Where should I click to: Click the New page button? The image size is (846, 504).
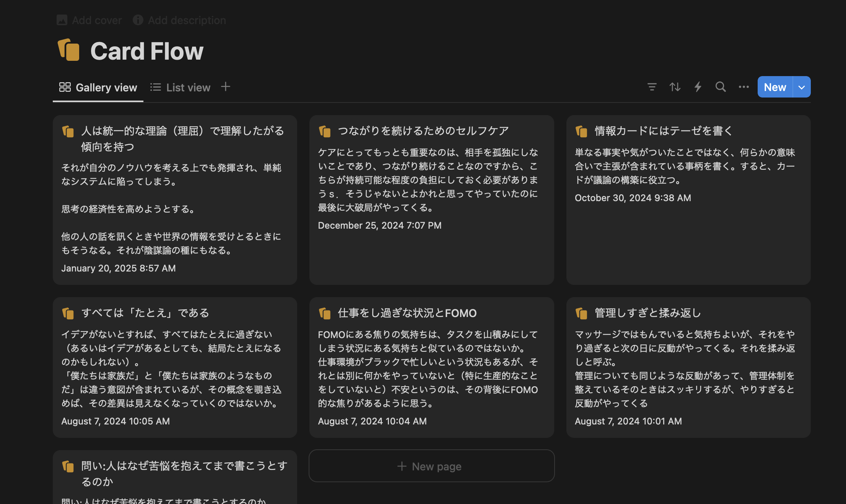tap(431, 466)
